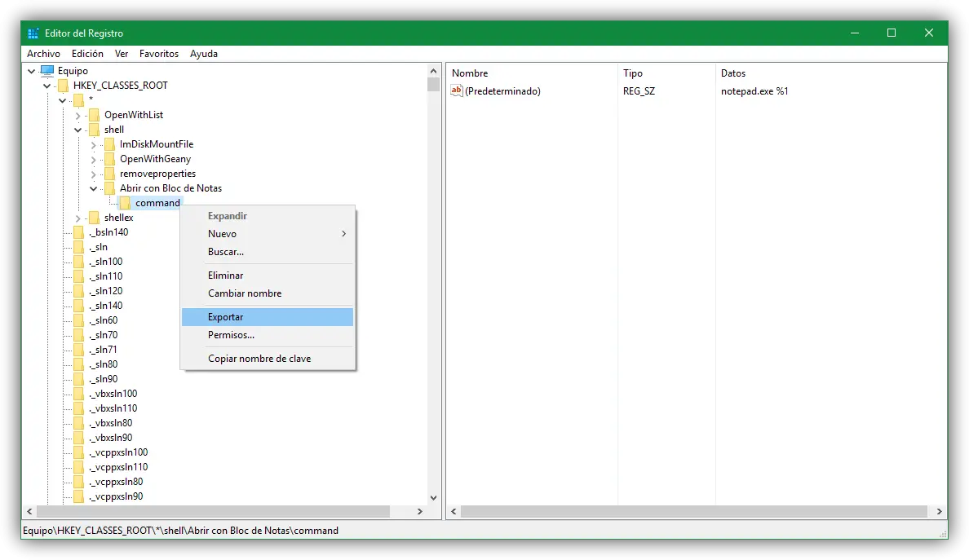Expand the ImDiskMountFile key
Screen dimensions: 969x560
point(93,145)
